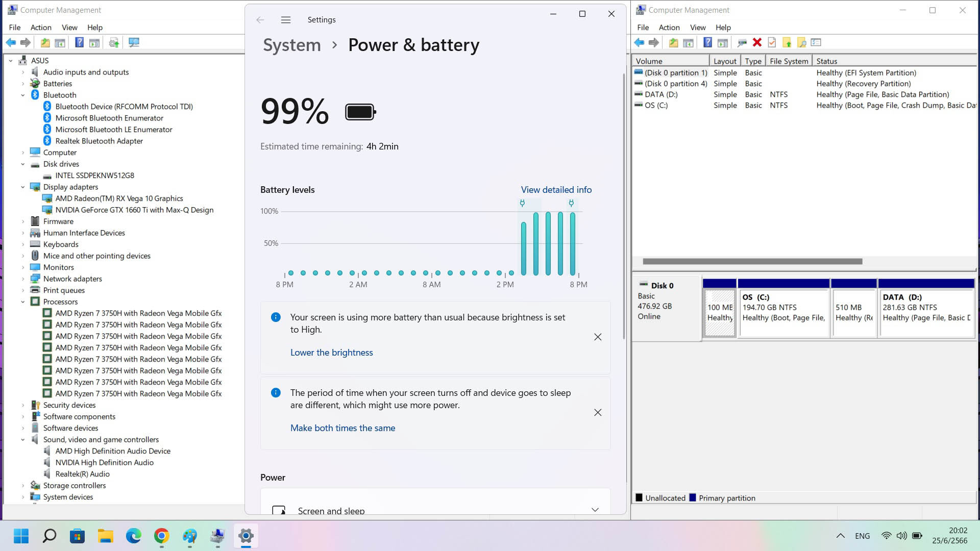
Task: Click checklist settings icon in Disk Management toolbar
Action: pos(816,43)
